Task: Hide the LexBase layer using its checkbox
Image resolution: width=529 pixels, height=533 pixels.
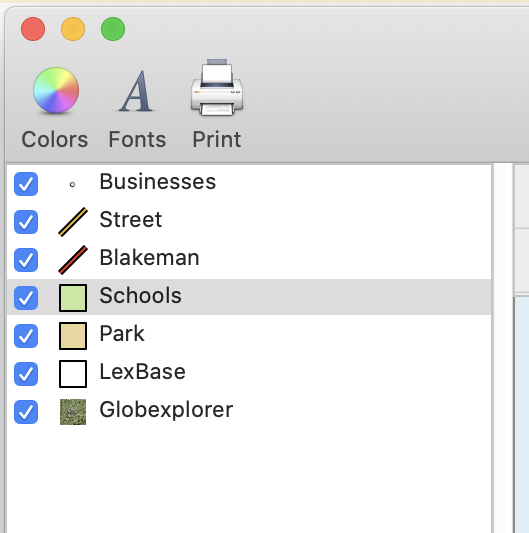Action: [26, 374]
